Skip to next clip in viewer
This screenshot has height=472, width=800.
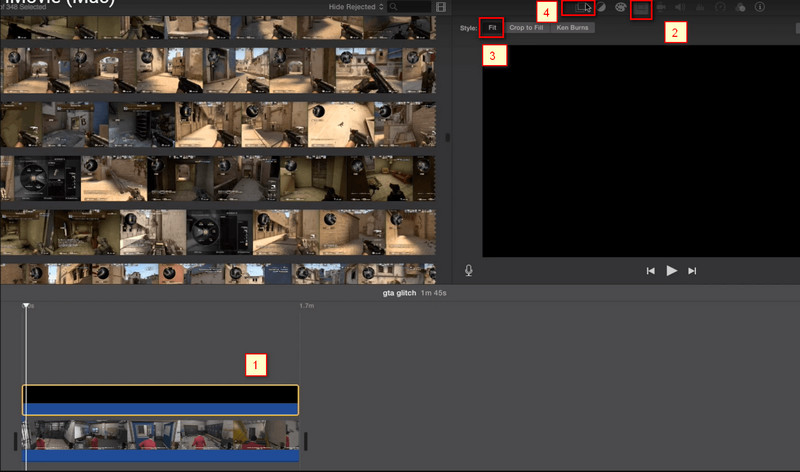[692, 271]
